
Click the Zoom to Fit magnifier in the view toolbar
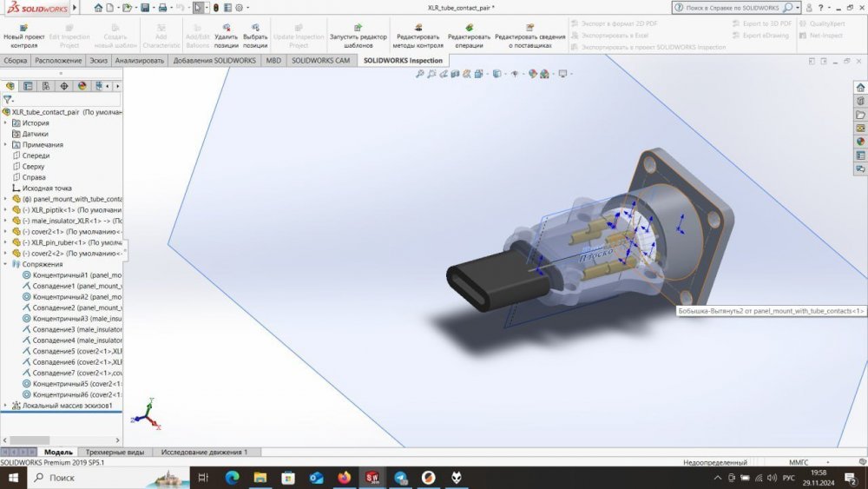click(x=420, y=74)
